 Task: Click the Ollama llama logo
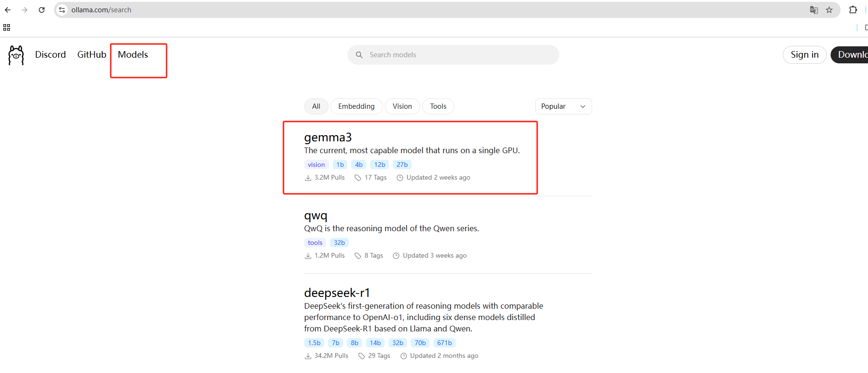[16, 55]
